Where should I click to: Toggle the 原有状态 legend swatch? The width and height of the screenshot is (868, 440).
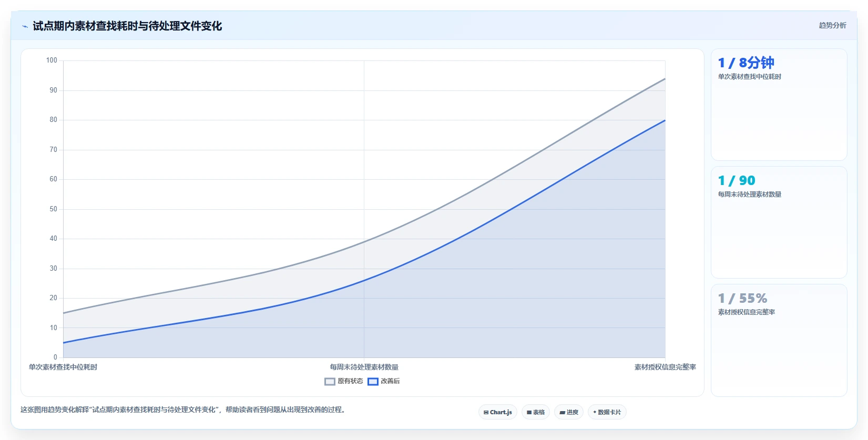click(x=330, y=382)
